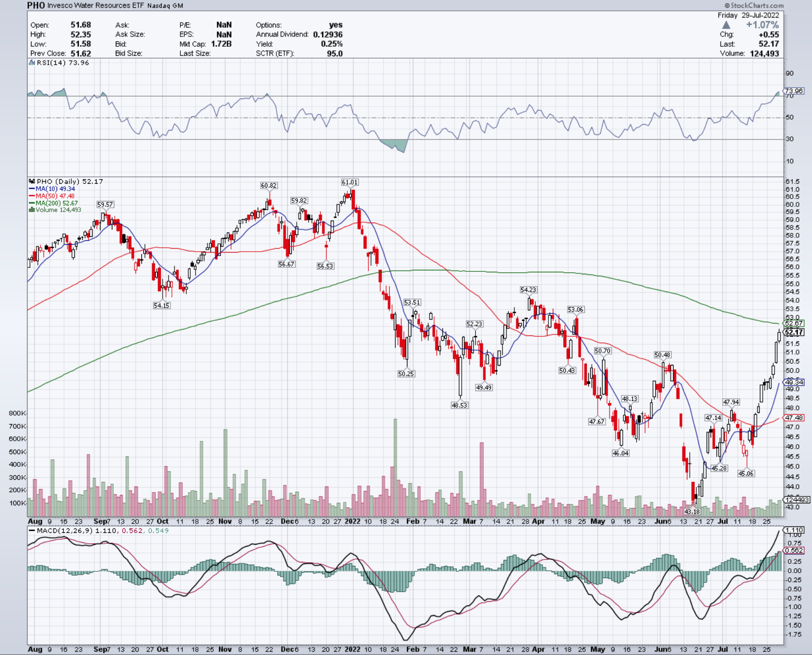
Task: Click the green up-arrow beside +1.07%
Action: tap(726, 25)
